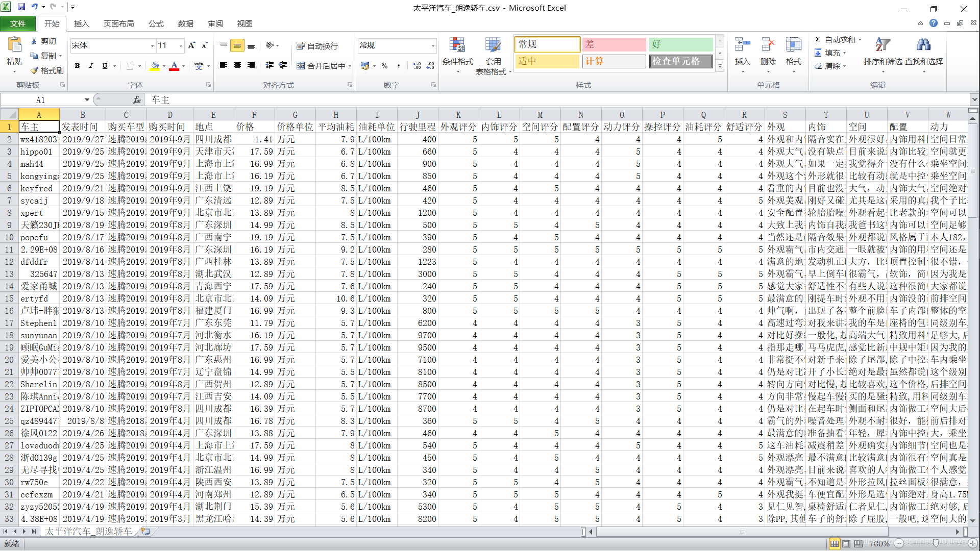Screen dimensions: 980x551
Task: Open the 文件 File tab
Action: point(18,23)
